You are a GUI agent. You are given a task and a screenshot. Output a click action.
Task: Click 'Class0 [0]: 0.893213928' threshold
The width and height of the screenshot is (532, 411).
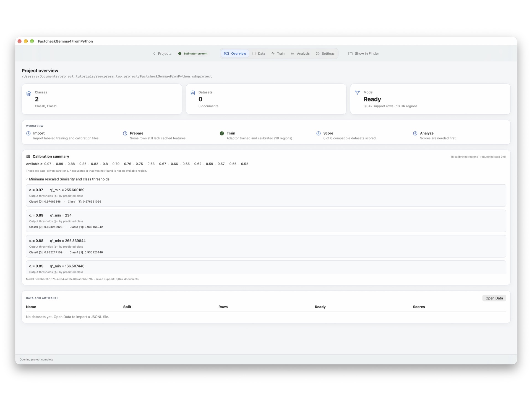46,227
